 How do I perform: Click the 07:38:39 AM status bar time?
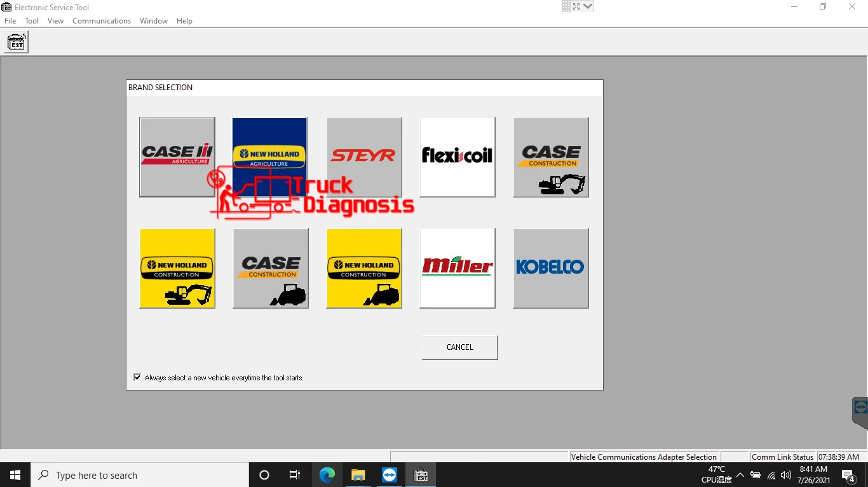click(x=839, y=457)
